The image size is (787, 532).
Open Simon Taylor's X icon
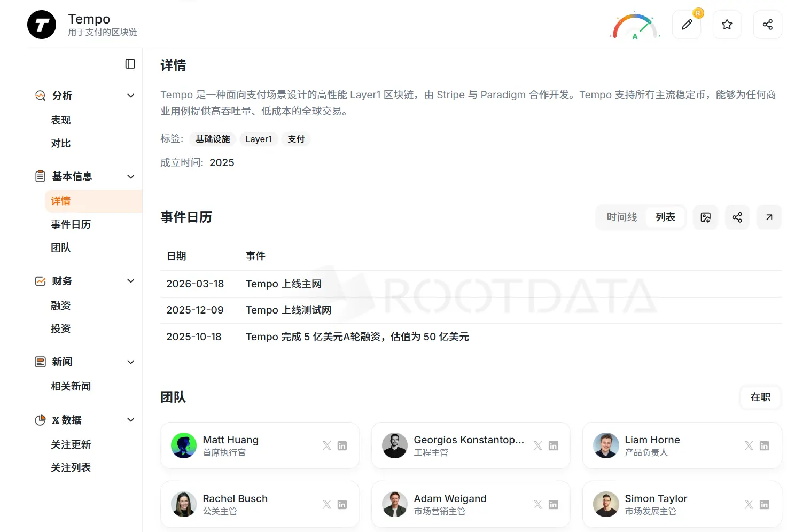pyautogui.click(x=749, y=504)
